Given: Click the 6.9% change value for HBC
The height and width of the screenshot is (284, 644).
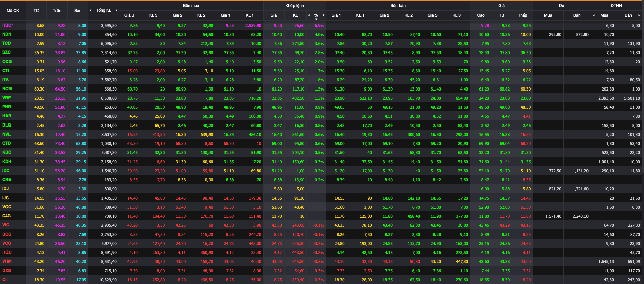Looking at the screenshot, I should [319, 26].
